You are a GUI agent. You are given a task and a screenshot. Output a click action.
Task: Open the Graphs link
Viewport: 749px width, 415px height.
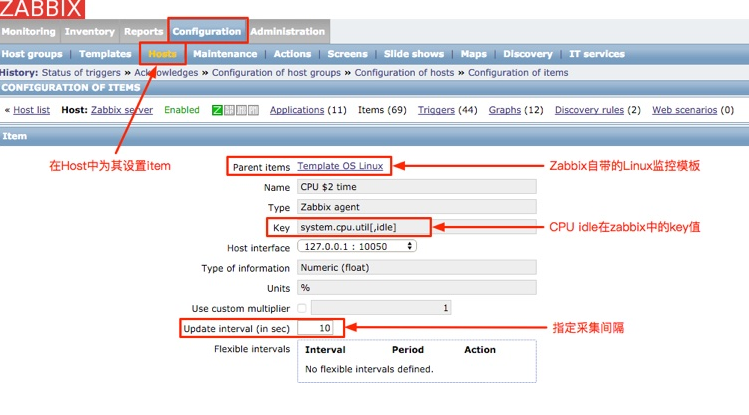pyautogui.click(x=504, y=110)
